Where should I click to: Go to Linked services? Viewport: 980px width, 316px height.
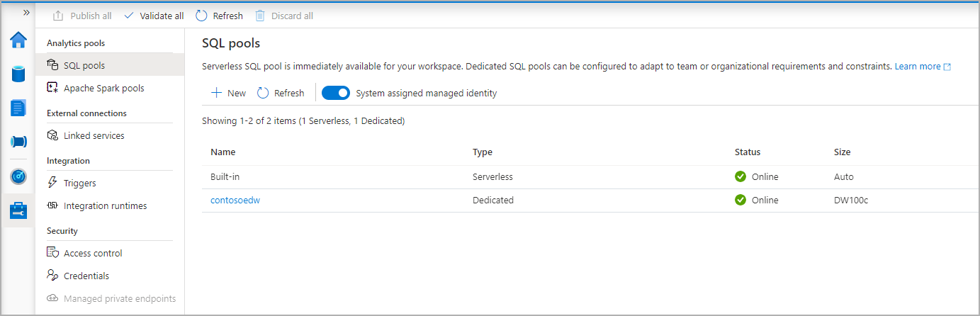(94, 135)
